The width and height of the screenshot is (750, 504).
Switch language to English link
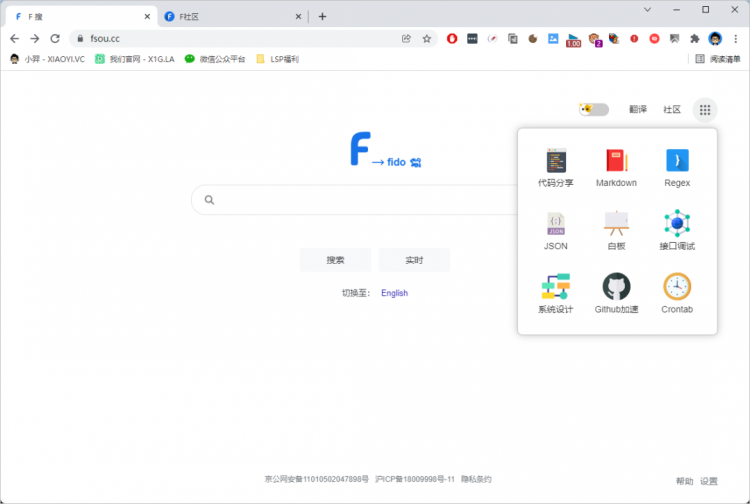tap(395, 293)
